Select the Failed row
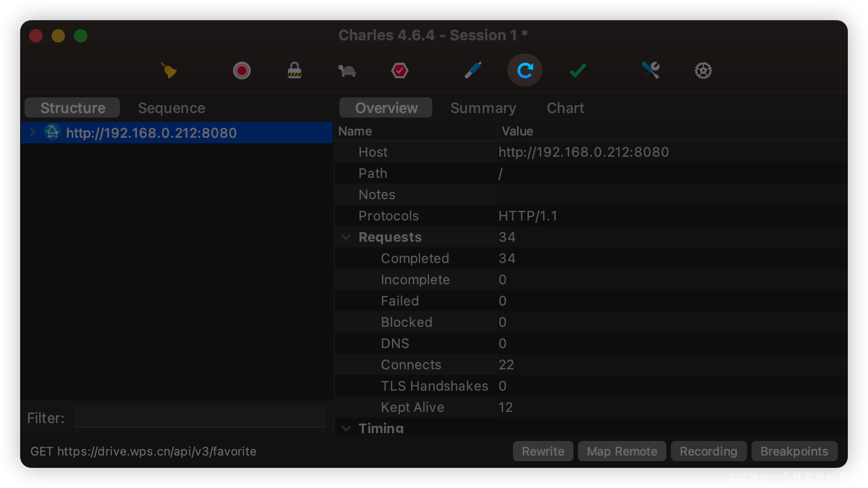 pos(591,301)
